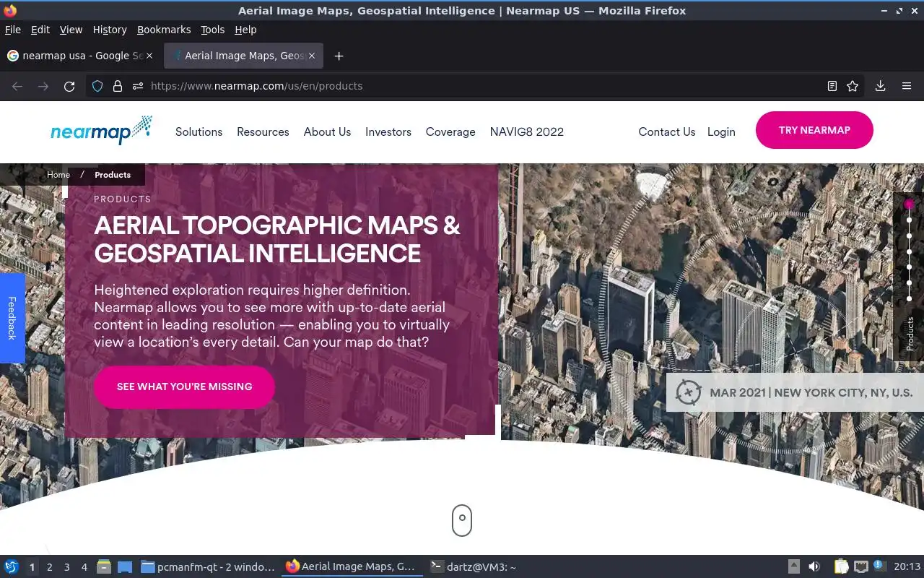Open the Investors navigation menu
The width and height of the screenshot is (924, 578).
pyautogui.click(x=388, y=131)
